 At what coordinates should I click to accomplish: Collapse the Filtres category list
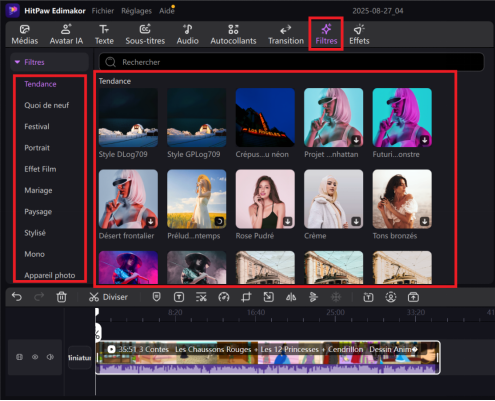17,62
